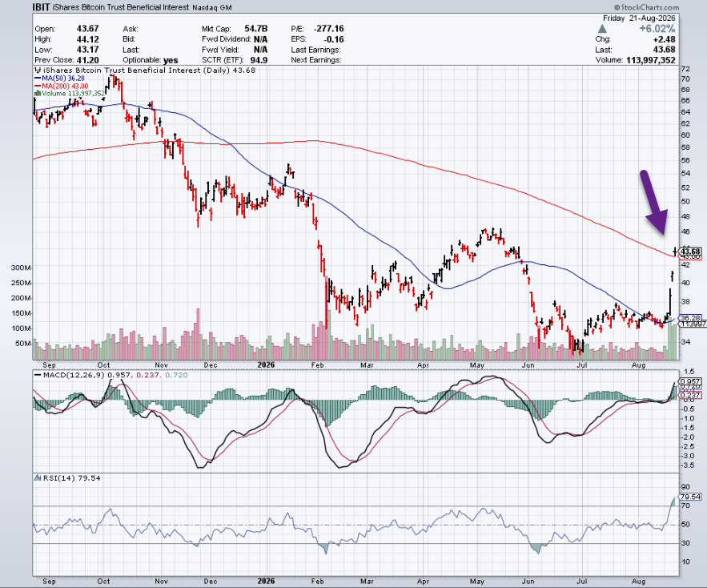Click the MA(50) 36.28 legend text
Image resolution: width=707 pixels, height=588 pixels.
click(63, 78)
